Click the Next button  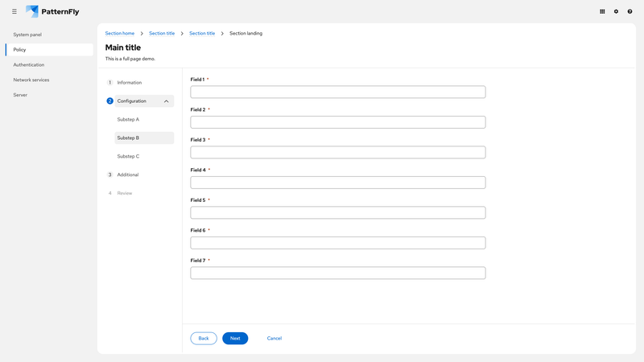click(x=235, y=338)
